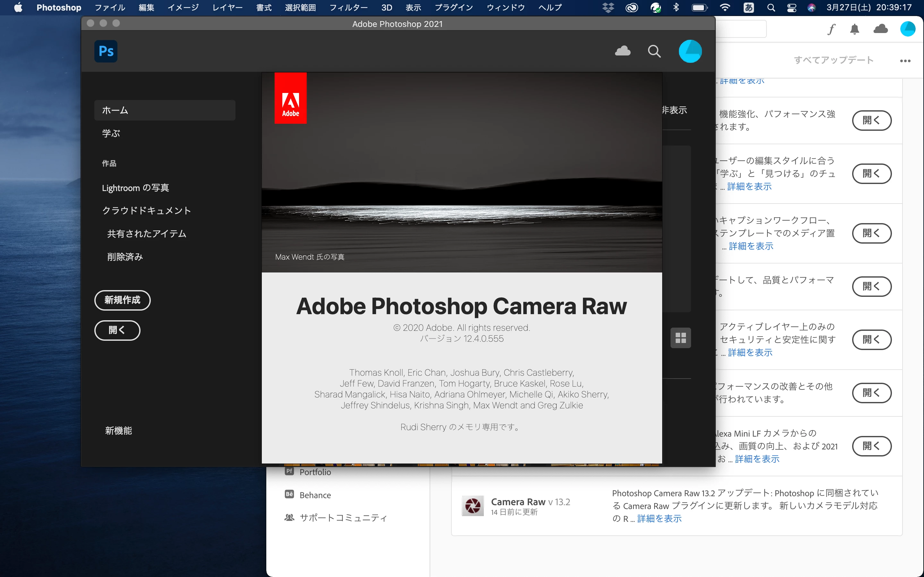Image resolution: width=924 pixels, height=577 pixels.
Task: Open the フィルター menu
Action: (348, 8)
